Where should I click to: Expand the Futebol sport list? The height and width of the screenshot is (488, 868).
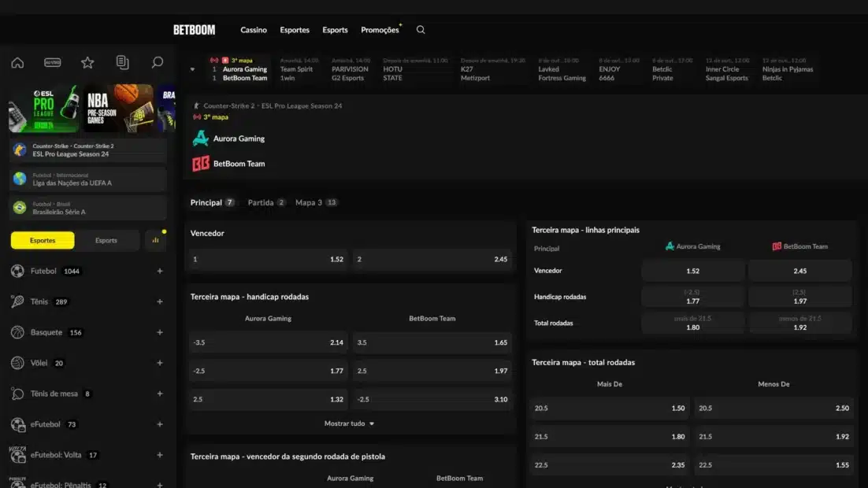tap(160, 271)
